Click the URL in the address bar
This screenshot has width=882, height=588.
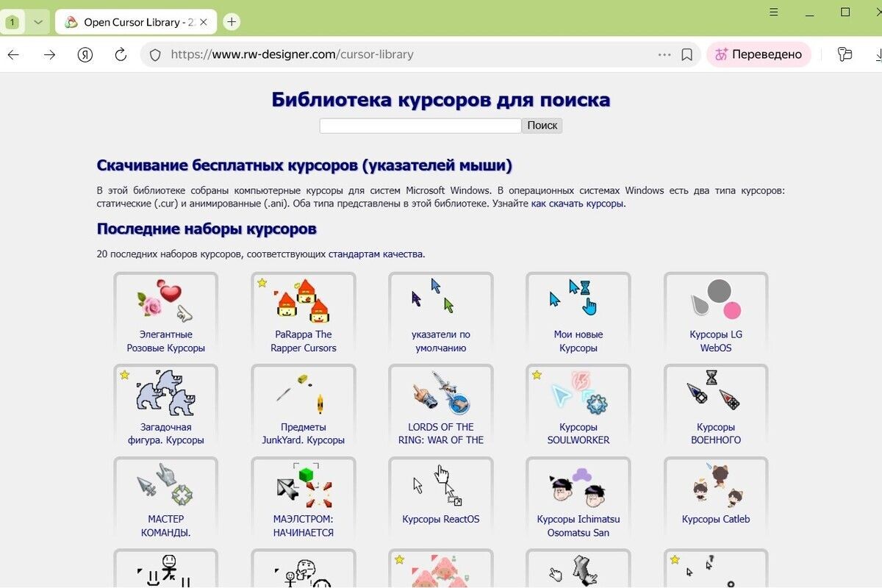pos(292,54)
